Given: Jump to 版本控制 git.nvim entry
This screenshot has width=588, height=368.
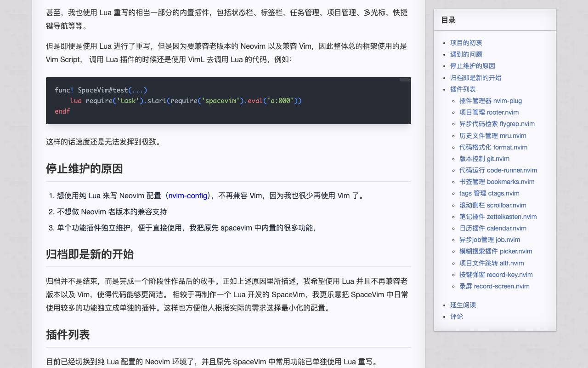Looking at the screenshot, I should [x=485, y=159].
